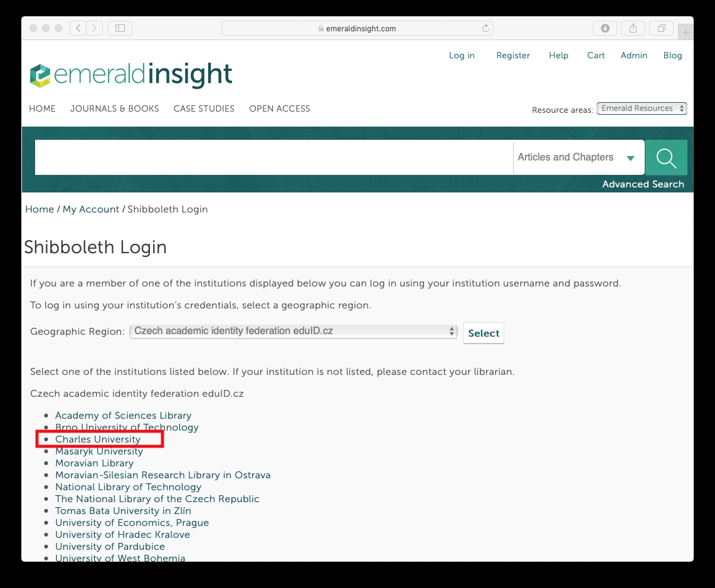Screen dimensions: 715x588
Task: Click the Safari share icon
Action: pyautogui.click(x=633, y=28)
